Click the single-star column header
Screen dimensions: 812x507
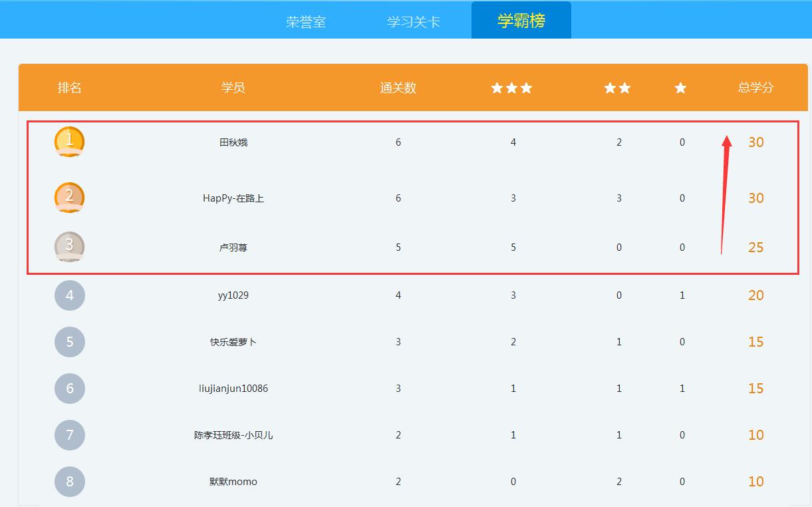click(680, 88)
